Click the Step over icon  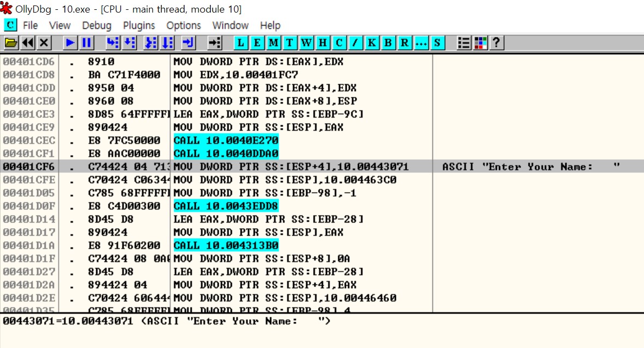coord(130,43)
